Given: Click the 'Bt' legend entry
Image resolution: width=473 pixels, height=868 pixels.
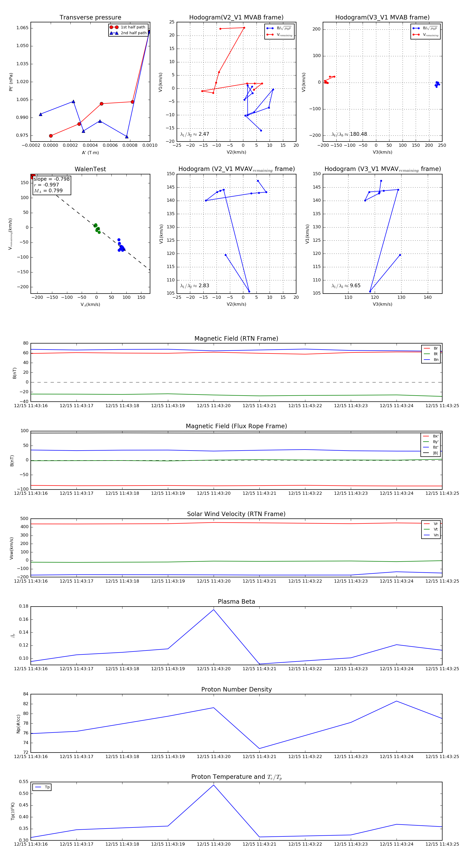Looking at the screenshot, I should tap(431, 354).
